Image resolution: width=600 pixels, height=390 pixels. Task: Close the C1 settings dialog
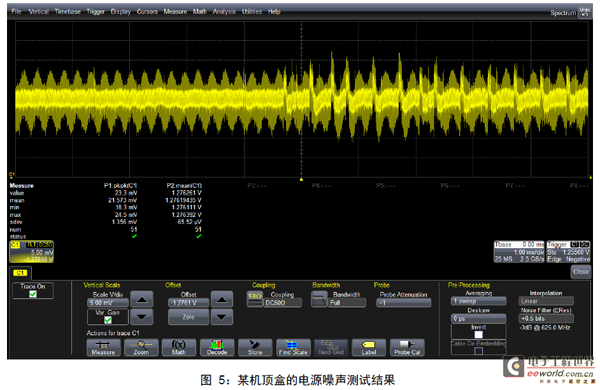(x=581, y=272)
